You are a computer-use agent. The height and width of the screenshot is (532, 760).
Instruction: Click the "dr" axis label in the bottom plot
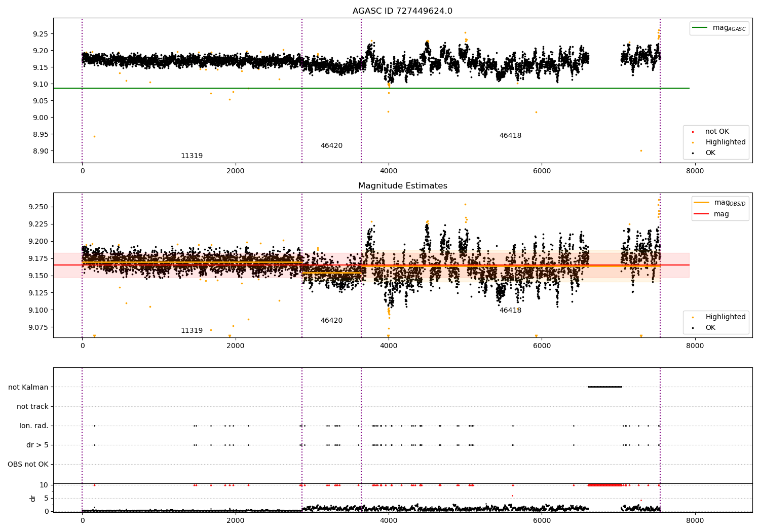pyautogui.click(x=33, y=498)
